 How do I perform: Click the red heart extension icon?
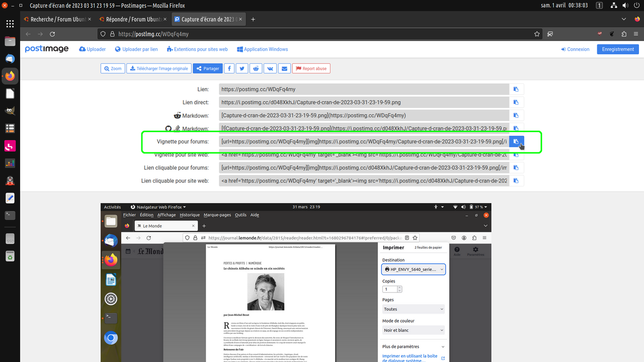coord(600,34)
